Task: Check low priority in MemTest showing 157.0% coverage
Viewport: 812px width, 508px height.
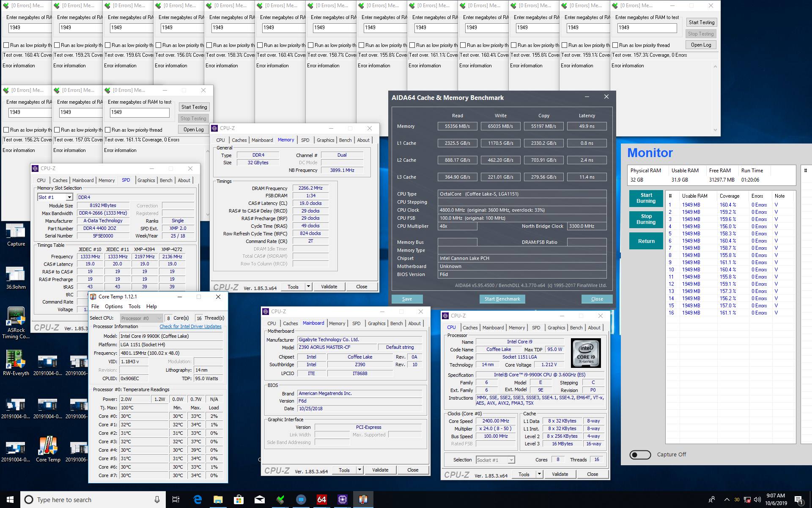Action: (57, 130)
